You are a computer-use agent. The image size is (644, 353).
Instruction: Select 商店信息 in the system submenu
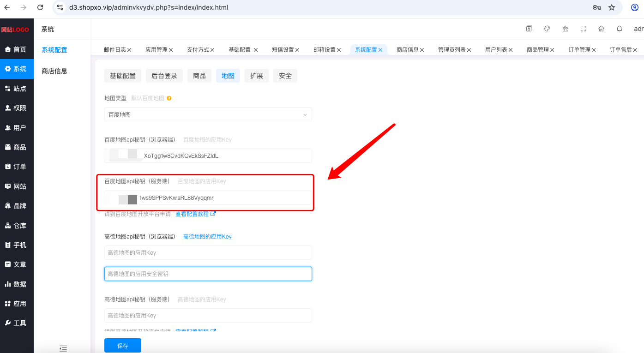(x=54, y=71)
